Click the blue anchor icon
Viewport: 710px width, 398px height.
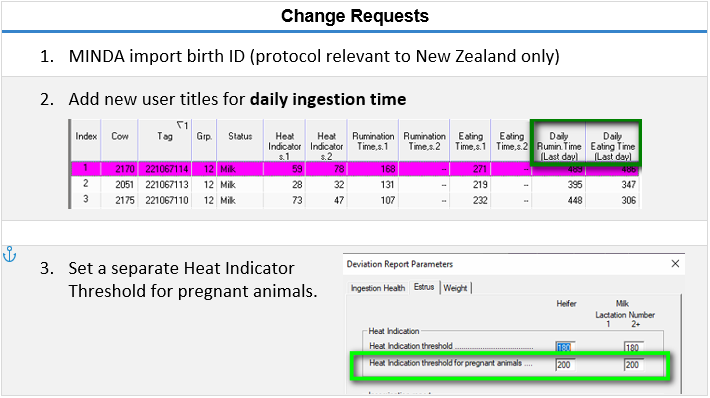click(x=10, y=254)
